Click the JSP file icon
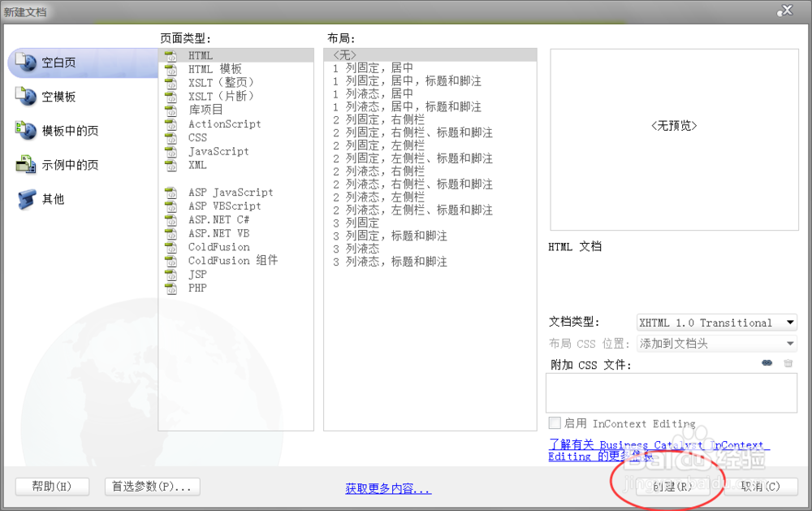This screenshot has width=812, height=511. coord(171,274)
